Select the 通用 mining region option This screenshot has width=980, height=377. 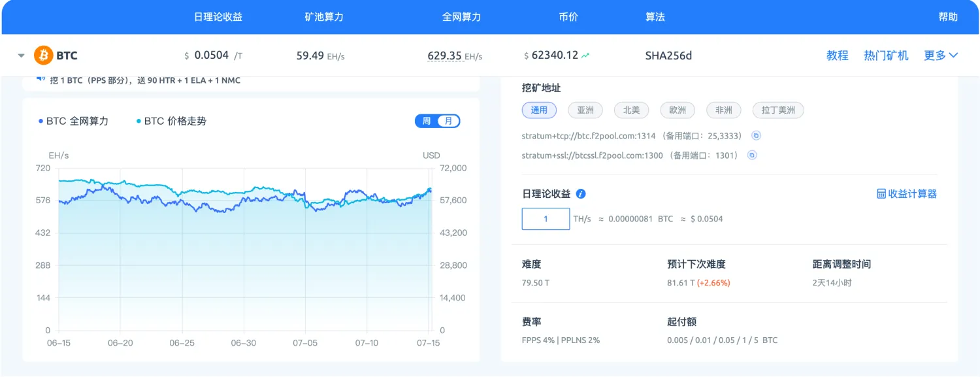(539, 110)
